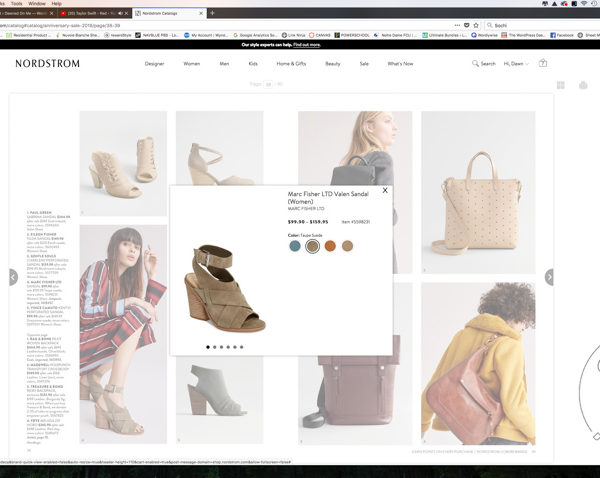Open the POWERSCHOOL bookmark
The width and height of the screenshot is (600, 478).
[352, 35]
